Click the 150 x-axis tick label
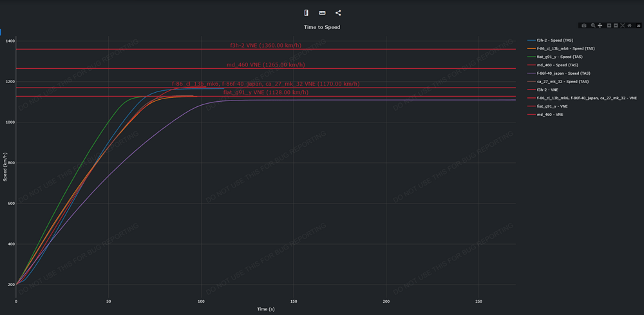Screen dimensions: 644x315 pyautogui.click(x=294, y=301)
